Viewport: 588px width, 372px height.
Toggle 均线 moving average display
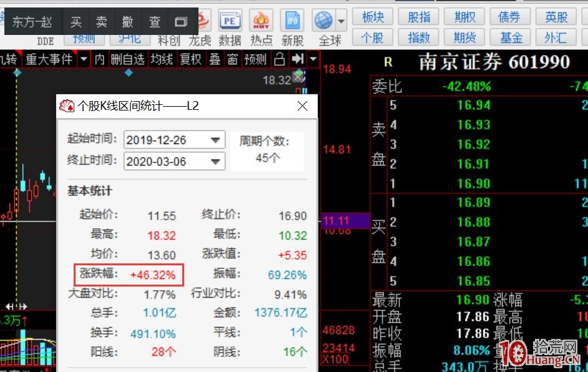pos(162,59)
